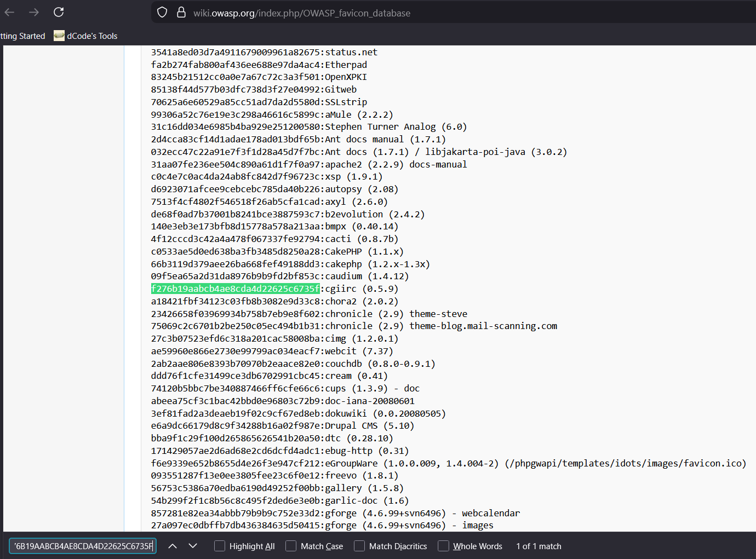Click the 'bmpx (0.40.14)' entry
Screen dimensions: 756x559
click(x=362, y=227)
